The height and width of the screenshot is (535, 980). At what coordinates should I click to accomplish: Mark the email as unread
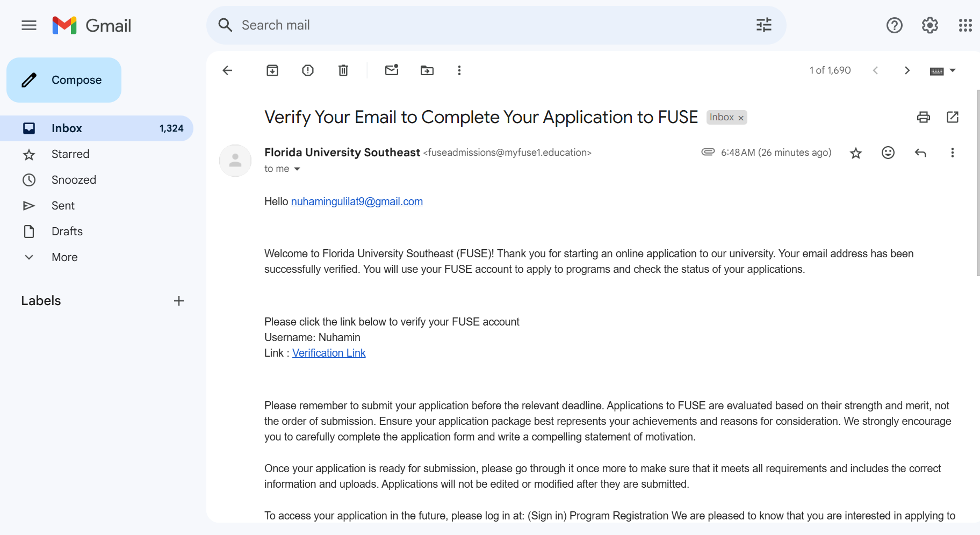pos(392,70)
